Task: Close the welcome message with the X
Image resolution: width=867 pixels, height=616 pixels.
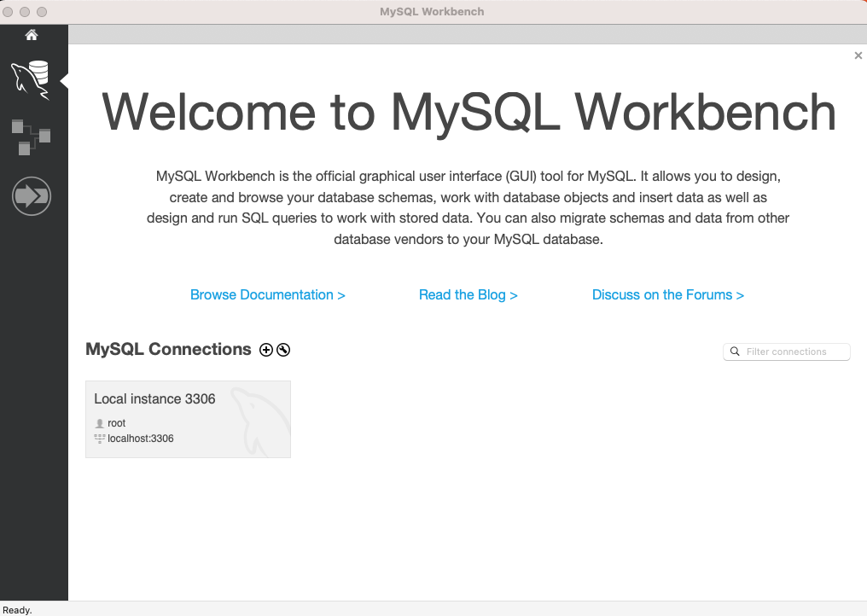Action: pyautogui.click(x=858, y=55)
